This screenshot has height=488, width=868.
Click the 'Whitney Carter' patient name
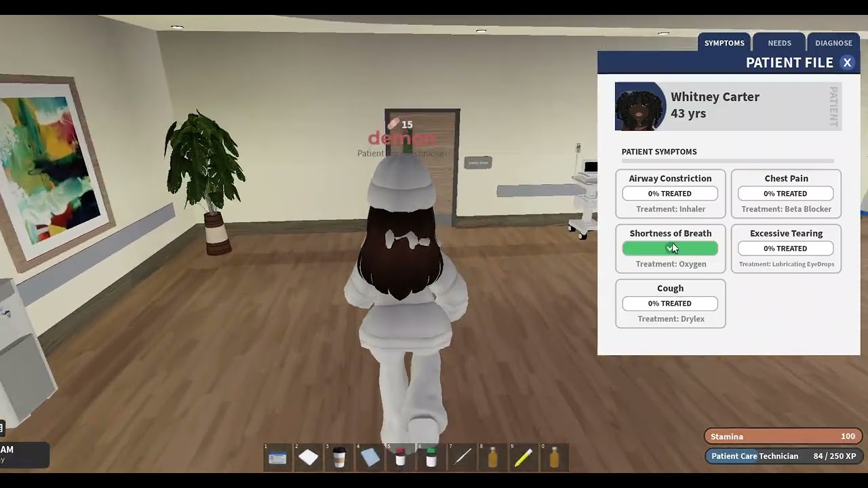715,97
